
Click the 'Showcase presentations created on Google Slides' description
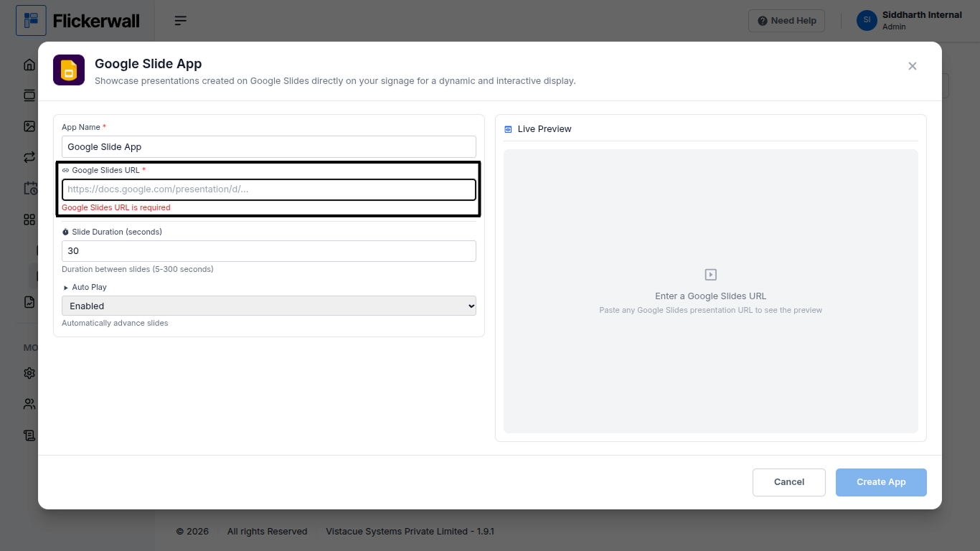tap(335, 81)
